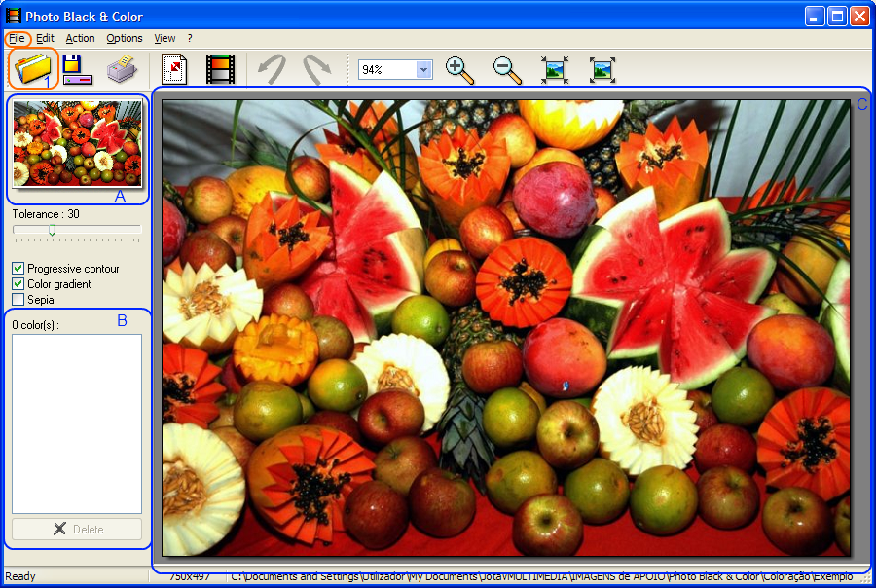Click the Delete button
876x588 pixels.
click(x=77, y=530)
